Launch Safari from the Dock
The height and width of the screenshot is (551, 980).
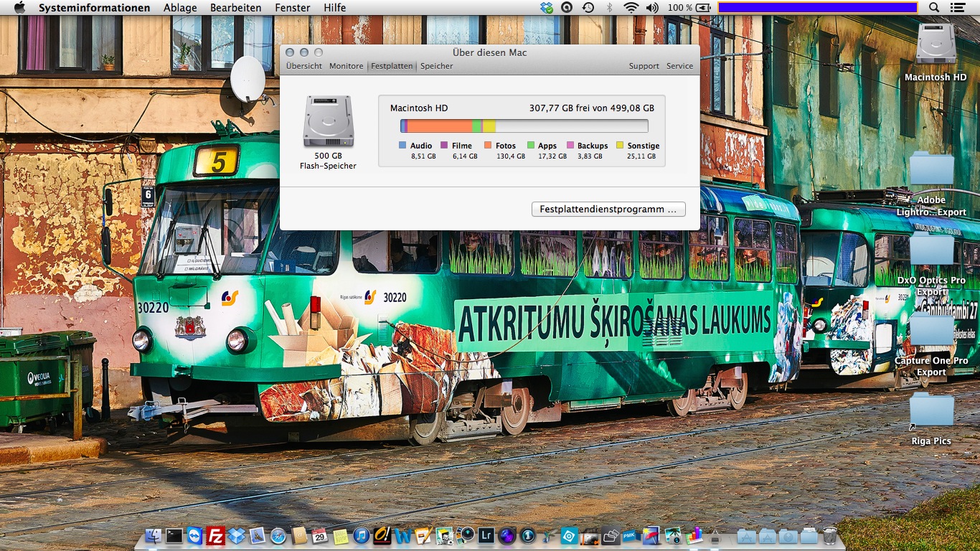278,535
